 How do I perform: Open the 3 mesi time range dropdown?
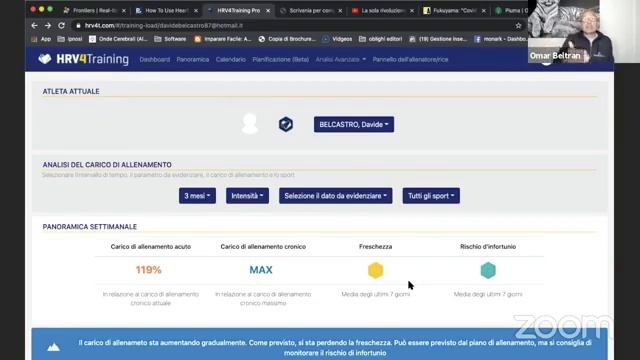[197, 196]
